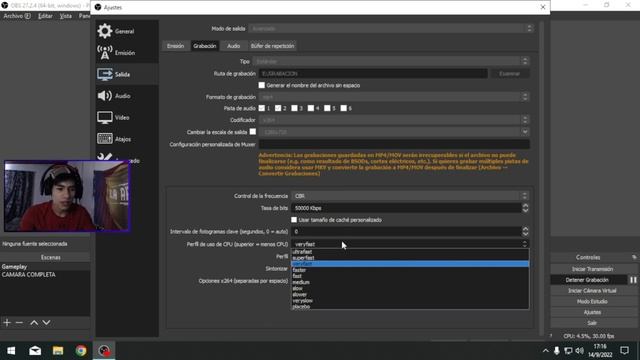Increase keyframe interval stepper value
This screenshot has height=360, width=640.
point(525,229)
